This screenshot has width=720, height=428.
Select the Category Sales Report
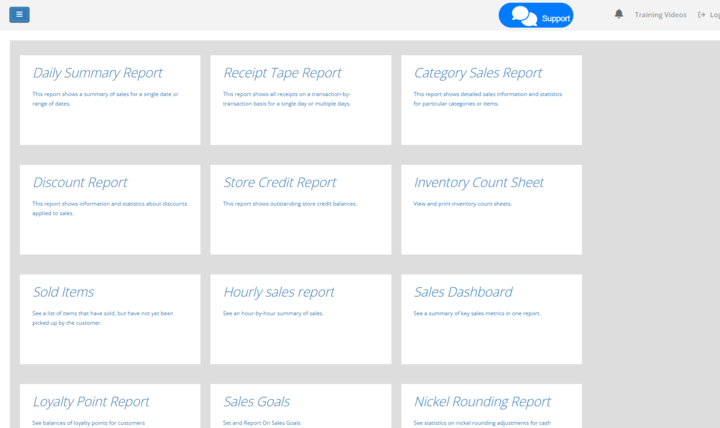tap(477, 73)
